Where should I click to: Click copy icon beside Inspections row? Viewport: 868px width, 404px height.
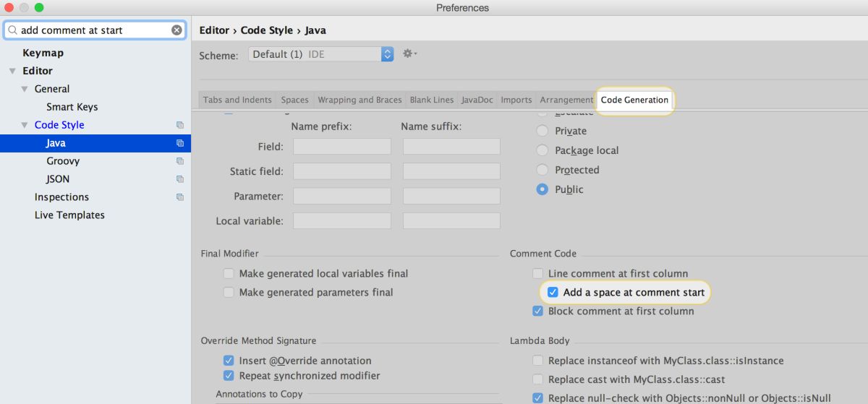(x=180, y=197)
